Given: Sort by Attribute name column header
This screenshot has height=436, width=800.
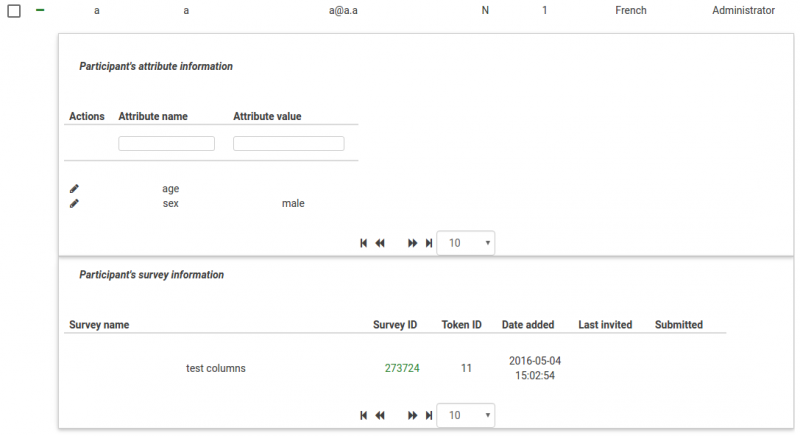Looking at the screenshot, I should (153, 116).
